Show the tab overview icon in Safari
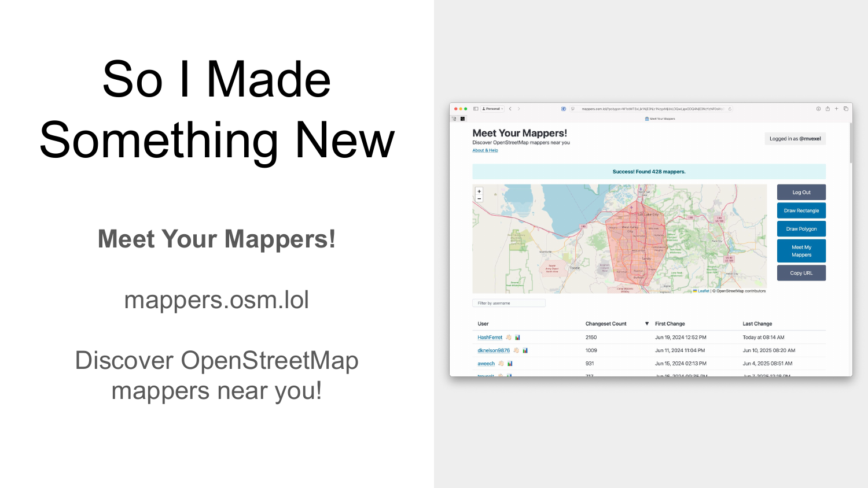This screenshot has height=488, width=868. tap(846, 109)
